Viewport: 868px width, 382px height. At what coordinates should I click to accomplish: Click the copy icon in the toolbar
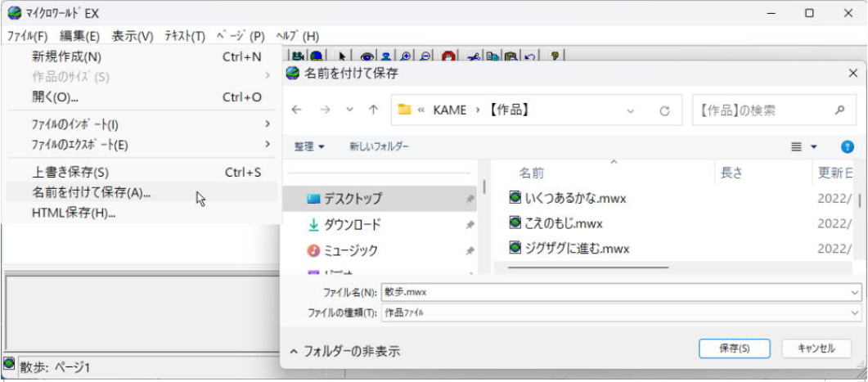(x=492, y=56)
